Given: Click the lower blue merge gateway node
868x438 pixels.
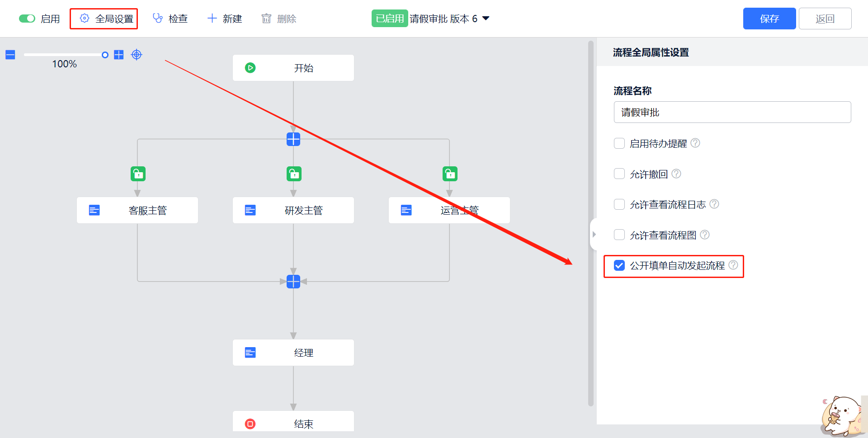Looking at the screenshot, I should point(293,282).
